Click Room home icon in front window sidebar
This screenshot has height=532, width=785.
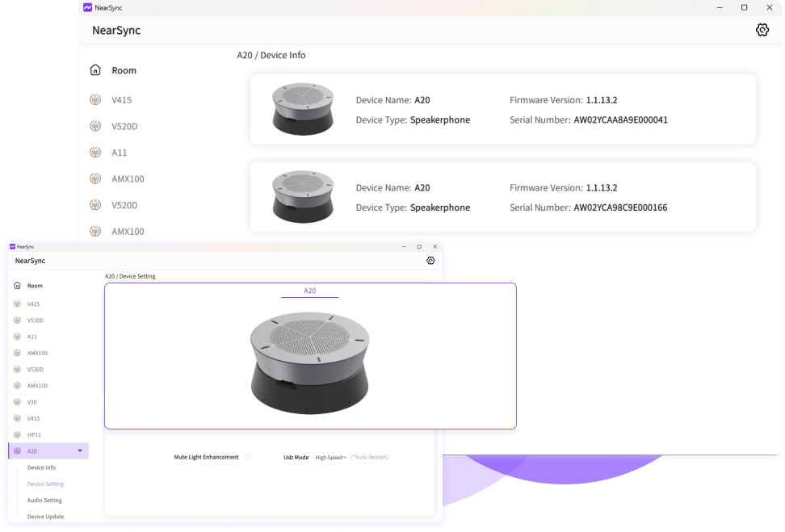(18, 285)
